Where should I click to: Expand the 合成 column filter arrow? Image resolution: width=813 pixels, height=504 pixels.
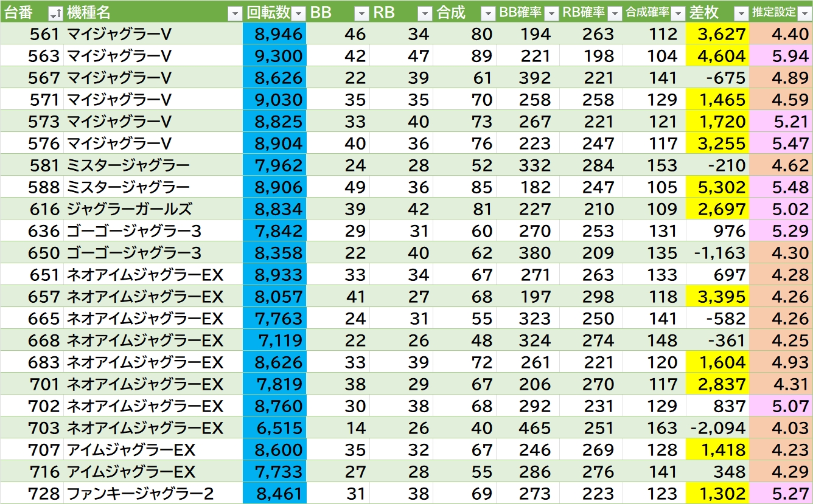click(488, 13)
